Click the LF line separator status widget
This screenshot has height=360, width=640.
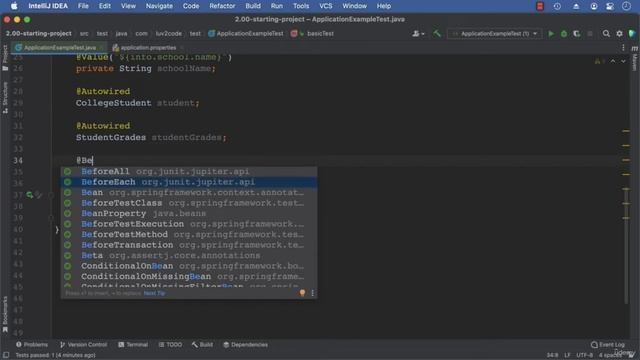pos(567,356)
